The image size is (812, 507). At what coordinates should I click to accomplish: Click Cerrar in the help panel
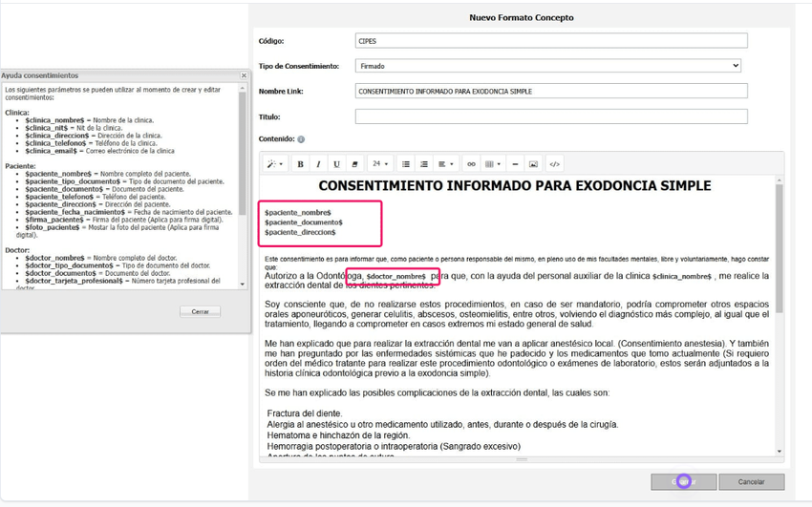[200, 311]
